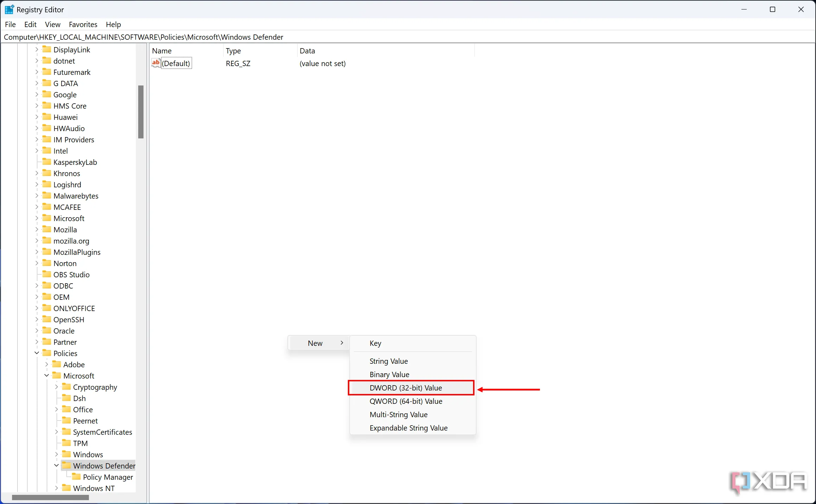This screenshot has width=816, height=504.
Task: Click the Futuremark folder icon
Action: pos(47,72)
